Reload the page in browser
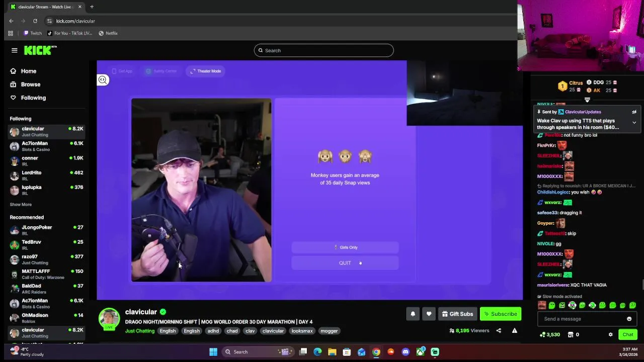This screenshot has height=362, width=644. 35,21
